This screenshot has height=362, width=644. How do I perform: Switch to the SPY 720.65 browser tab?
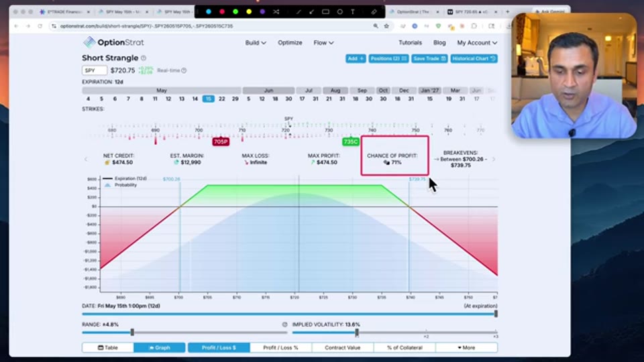coord(472,12)
